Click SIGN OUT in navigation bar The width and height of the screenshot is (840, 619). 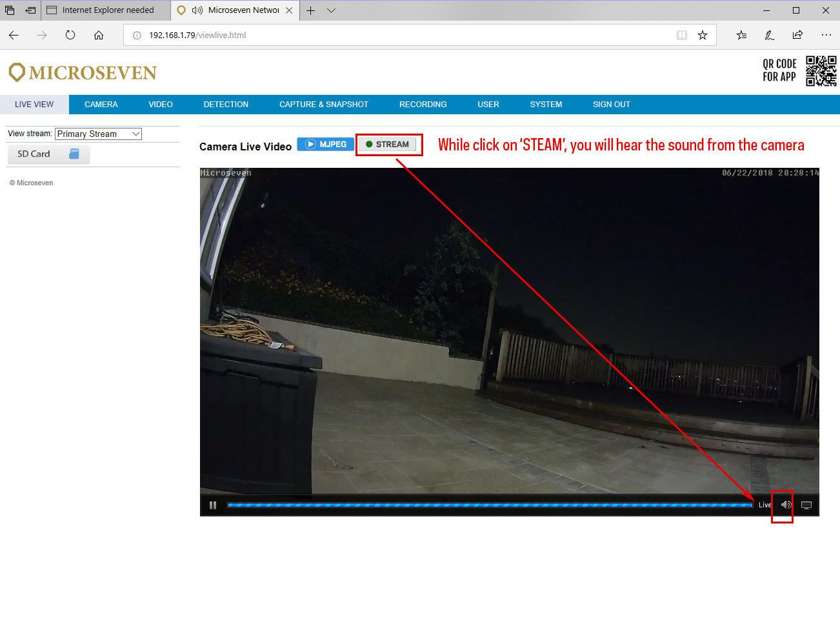(x=612, y=105)
